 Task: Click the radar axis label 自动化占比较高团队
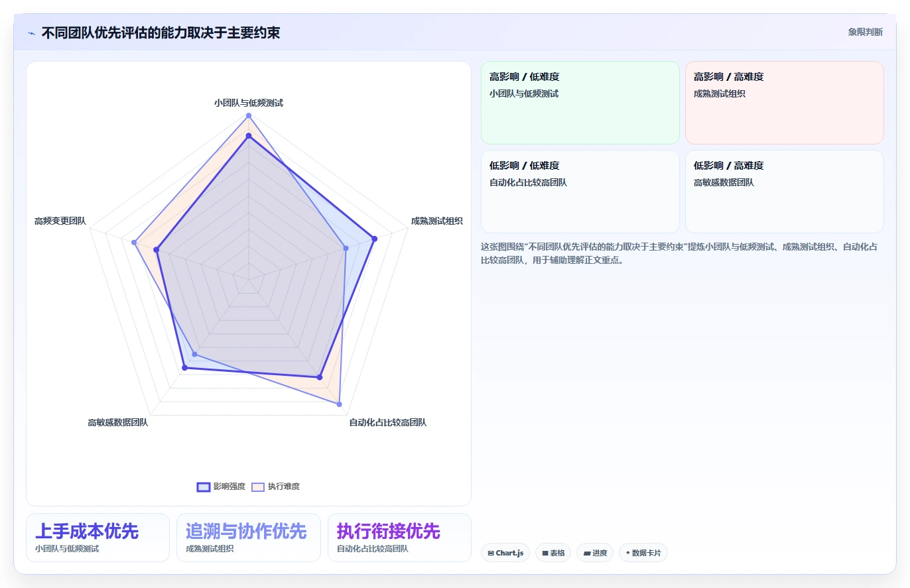click(388, 422)
